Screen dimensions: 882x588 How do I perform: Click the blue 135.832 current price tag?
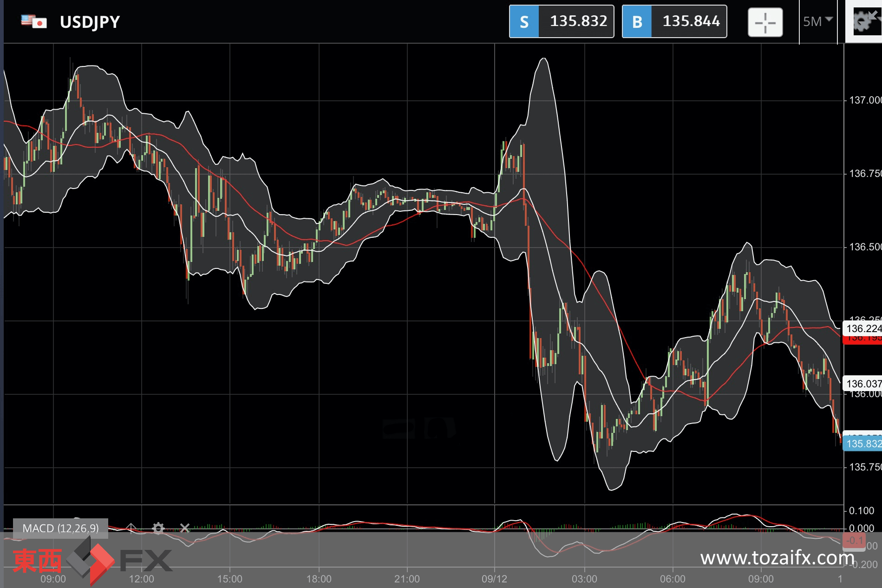point(862,444)
